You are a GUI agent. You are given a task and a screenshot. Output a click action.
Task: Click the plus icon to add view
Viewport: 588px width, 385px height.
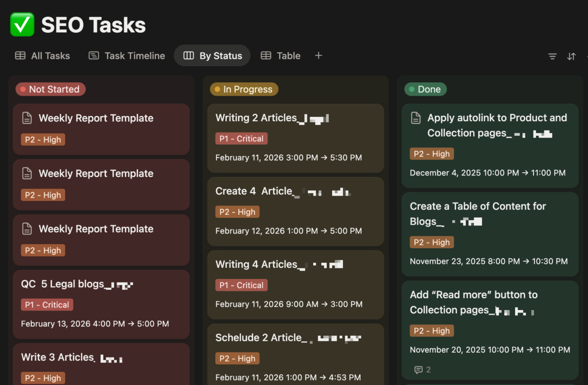pos(318,55)
